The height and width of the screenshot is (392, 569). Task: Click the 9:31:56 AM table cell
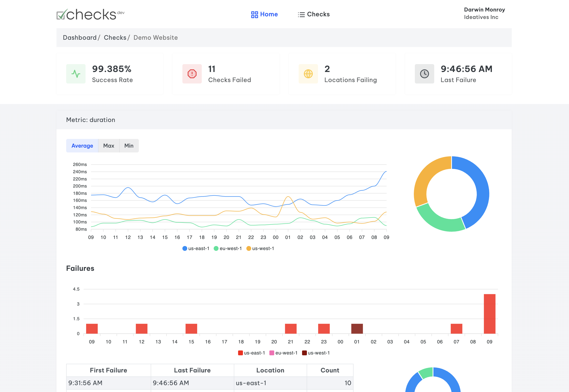[x=108, y=383]
